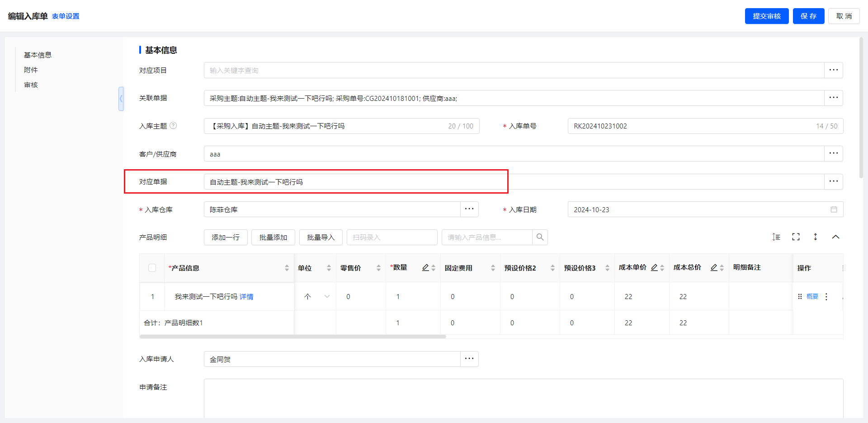868x423 pixels.
Task: Click the 数量 column batch edit pencil
Action: 425,268
